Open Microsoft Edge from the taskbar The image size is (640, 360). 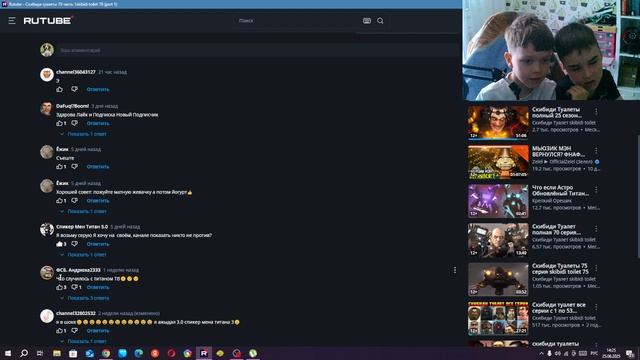tap(138, 353)
